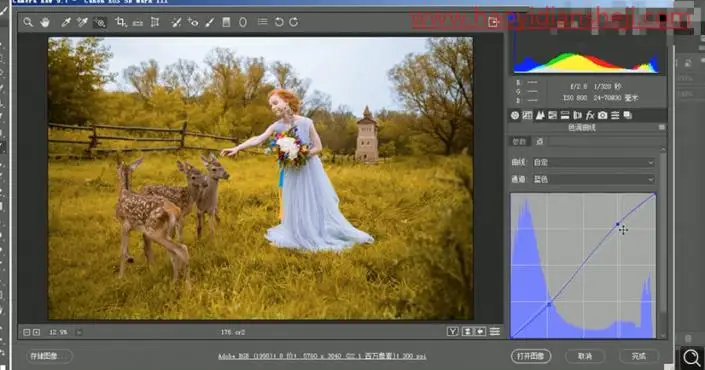705x370 pixels.
Task: Rotate image counterclockwise using toolbar icon
Action: [x=279, y=22]
